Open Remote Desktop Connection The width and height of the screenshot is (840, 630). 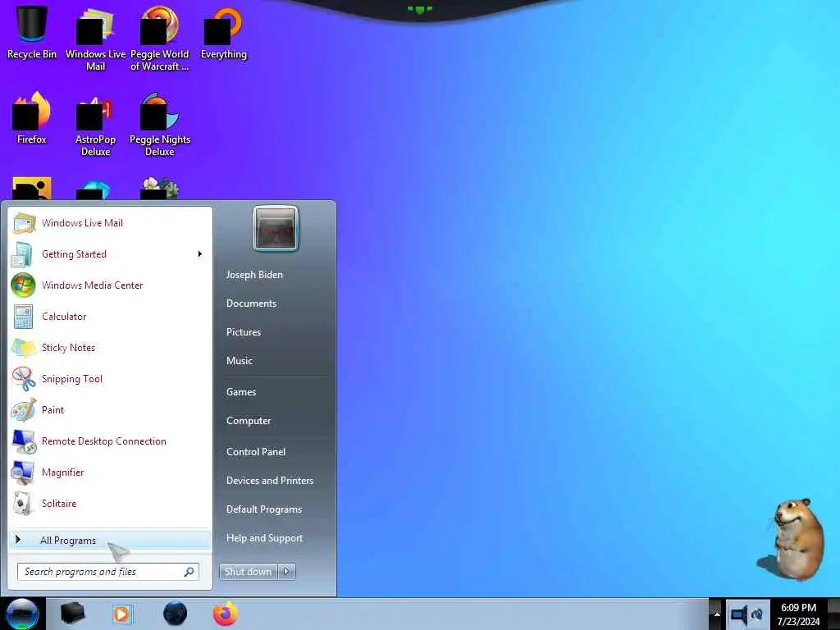110,441
